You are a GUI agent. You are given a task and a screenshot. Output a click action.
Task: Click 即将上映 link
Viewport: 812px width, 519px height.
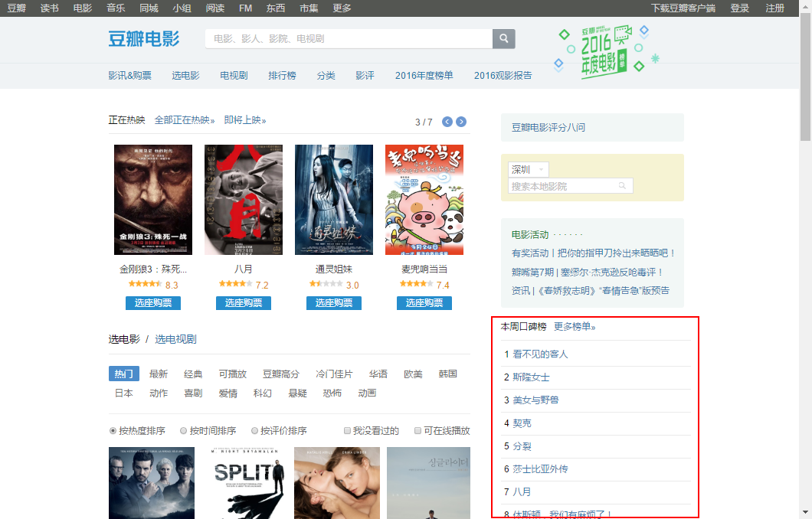point(245,120)
